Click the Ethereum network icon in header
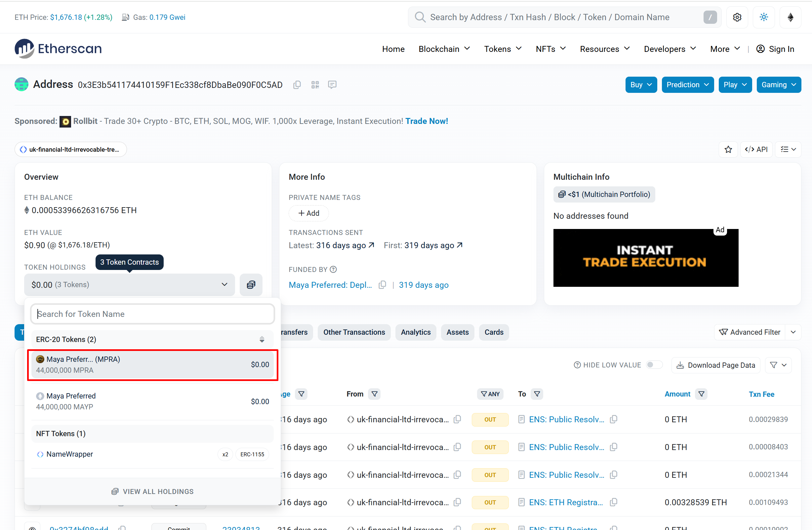 point(790,17)
